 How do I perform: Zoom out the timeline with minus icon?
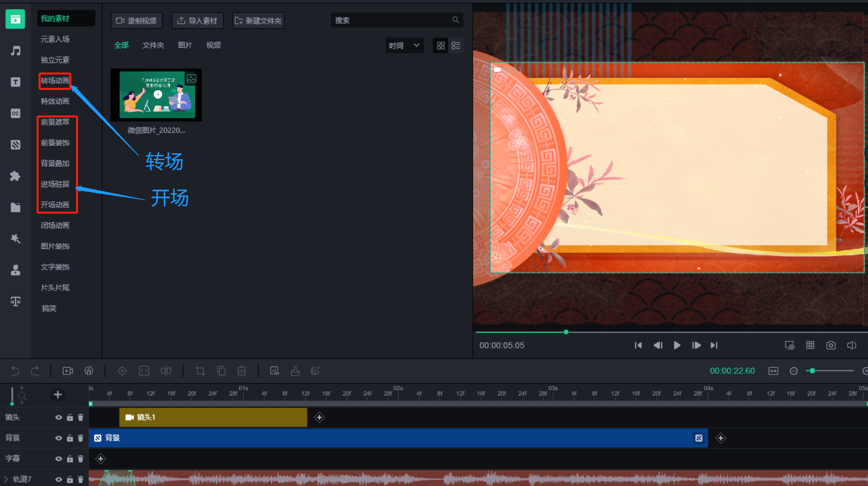(794, 371)
